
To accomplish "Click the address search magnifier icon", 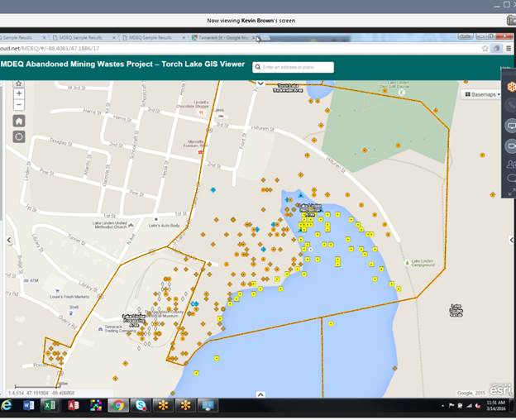I will [x=258, y=67].
